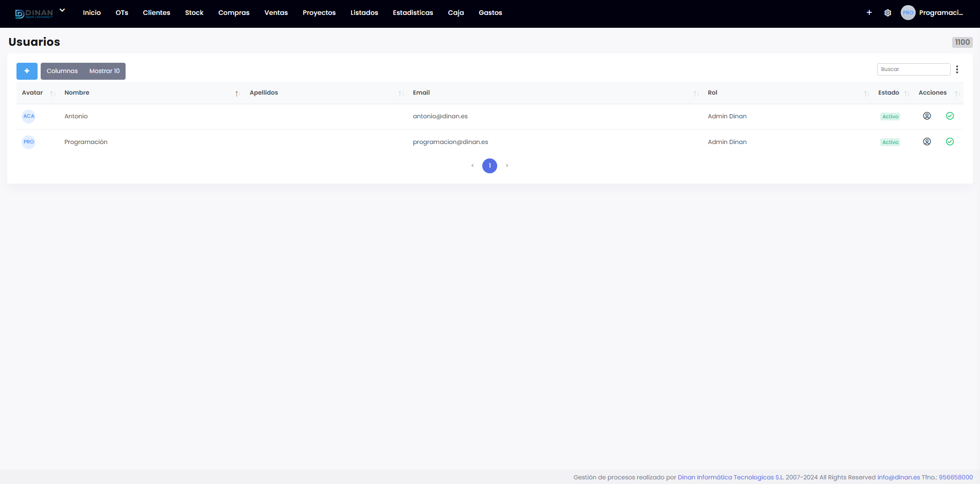The height and width of the screenshot is (484, 980).
Task: Click the blue add user plus button
Action: (27, 71)
